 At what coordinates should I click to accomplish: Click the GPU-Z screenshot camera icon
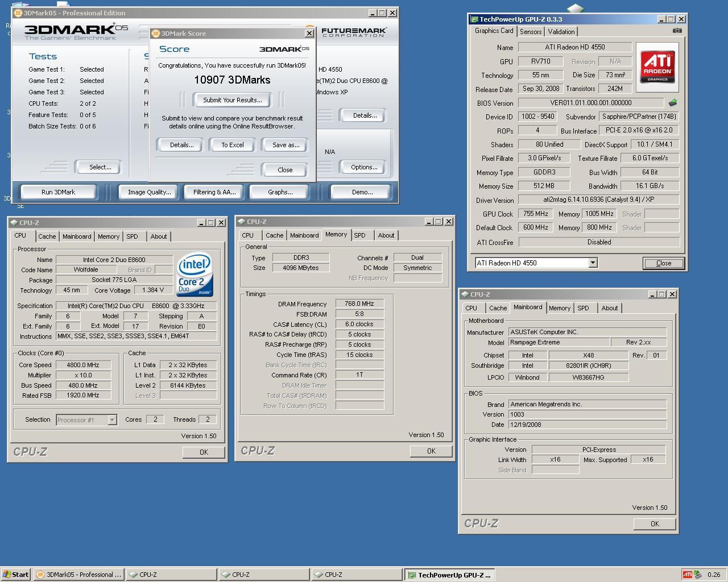pyautogui.click(x=677, y=31)
